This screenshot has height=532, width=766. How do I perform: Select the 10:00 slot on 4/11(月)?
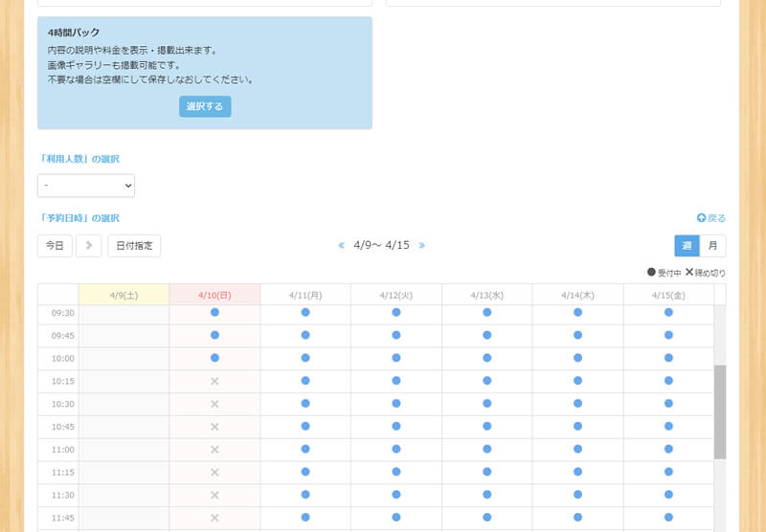pyautogui.click(x=305, y=358)
